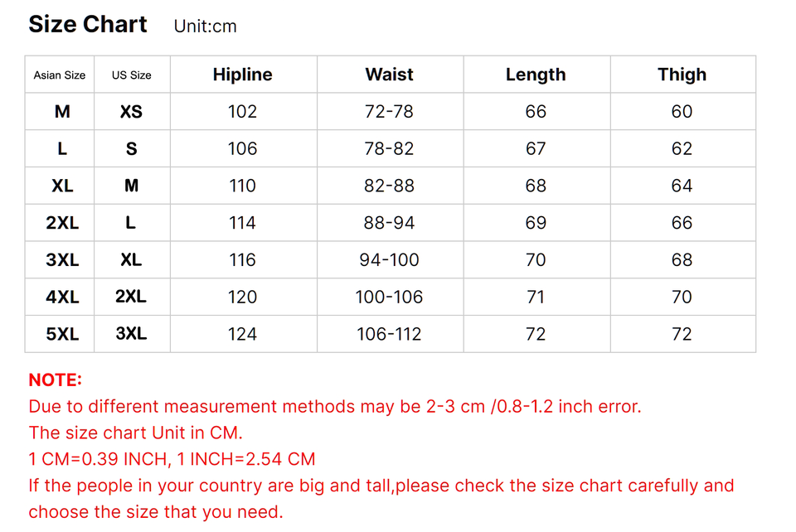
Task: Click the red NOTE: heading
Action: (55, 380)
